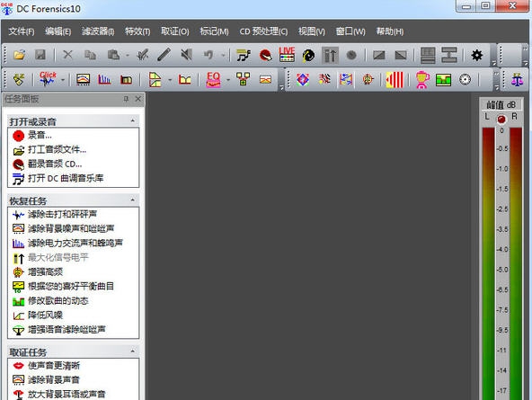Click the settings gear toolbar icon
This screenshot has width=532, height=400.
[476, 55]
